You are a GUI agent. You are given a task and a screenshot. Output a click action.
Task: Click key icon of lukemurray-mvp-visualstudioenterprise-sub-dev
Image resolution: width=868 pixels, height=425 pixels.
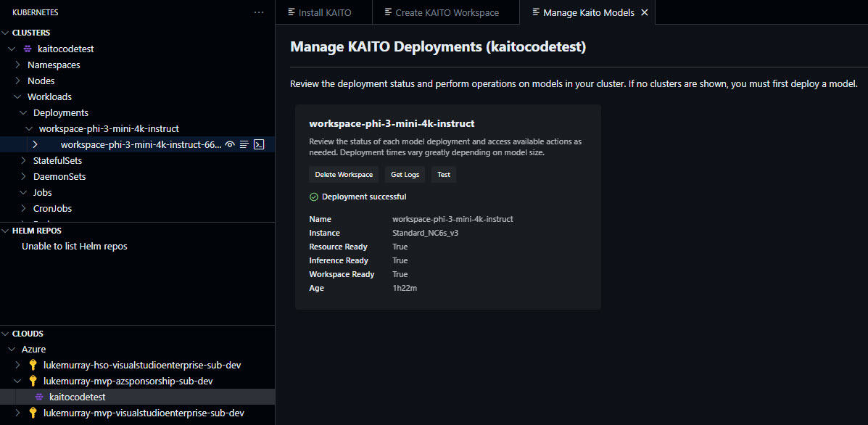pos(33,413)
